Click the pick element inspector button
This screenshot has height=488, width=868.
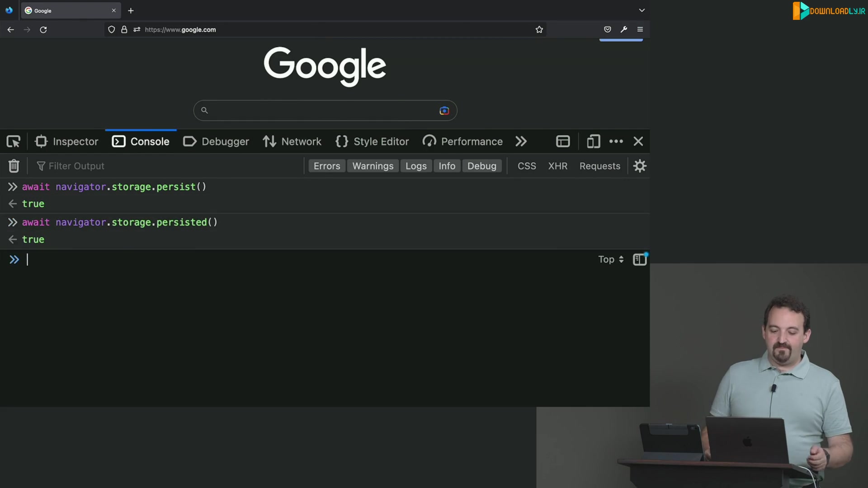tap(13, 141)
